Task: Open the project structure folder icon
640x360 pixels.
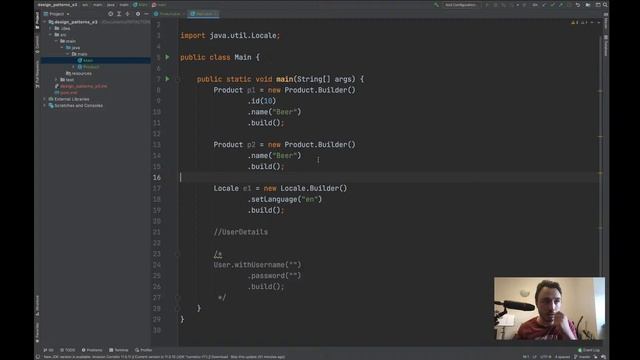Action: tap(588, 5)
